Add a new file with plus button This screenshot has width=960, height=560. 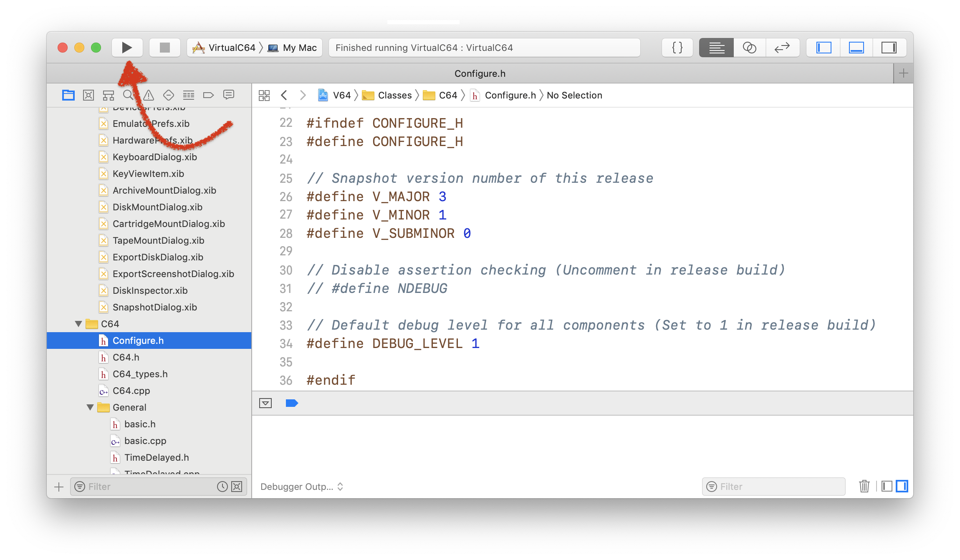(59, 487)
